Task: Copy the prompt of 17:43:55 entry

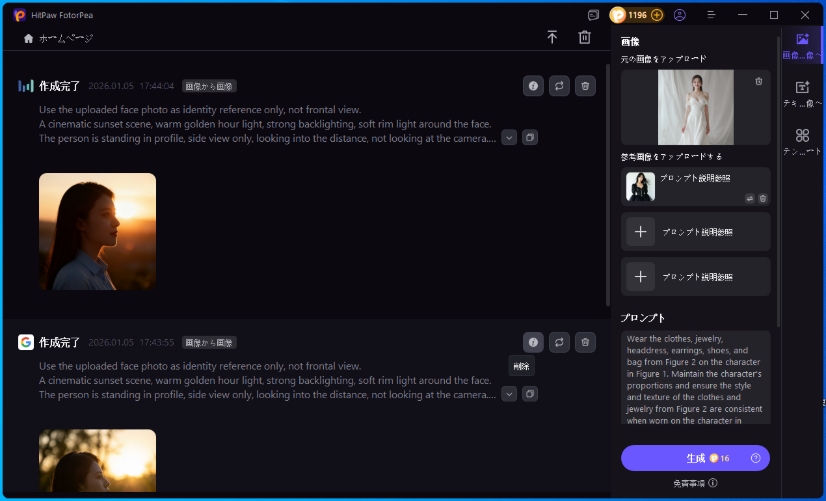Action: (x=530, y=394)
